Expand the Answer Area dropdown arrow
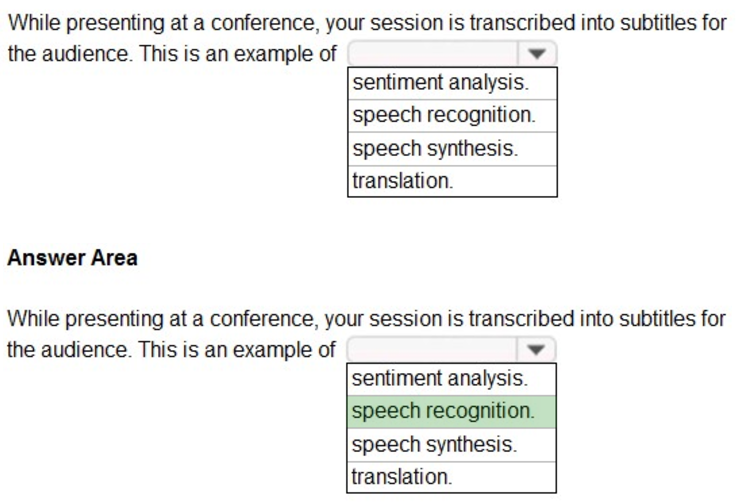 [539, 350]
